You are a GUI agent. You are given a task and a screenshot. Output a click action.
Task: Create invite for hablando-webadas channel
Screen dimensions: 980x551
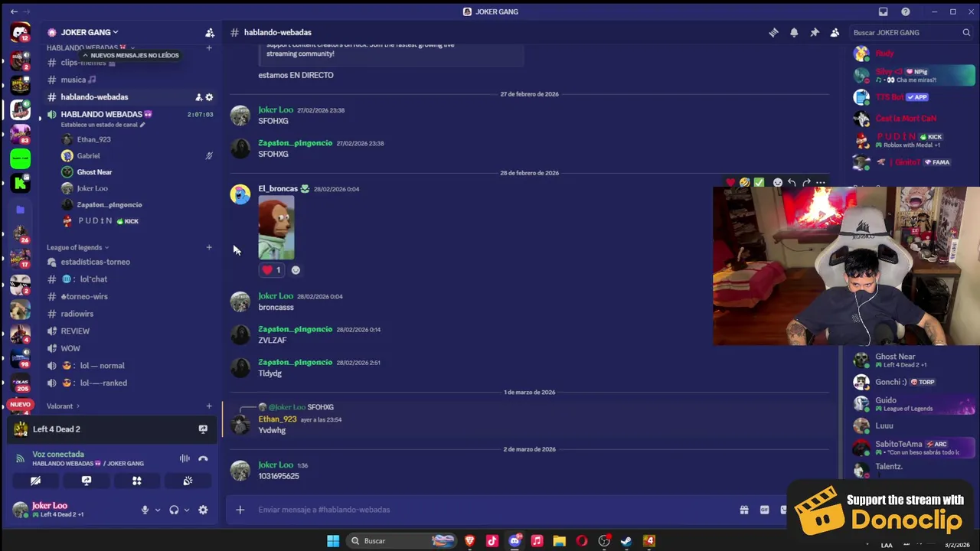[x=198, y=97]
